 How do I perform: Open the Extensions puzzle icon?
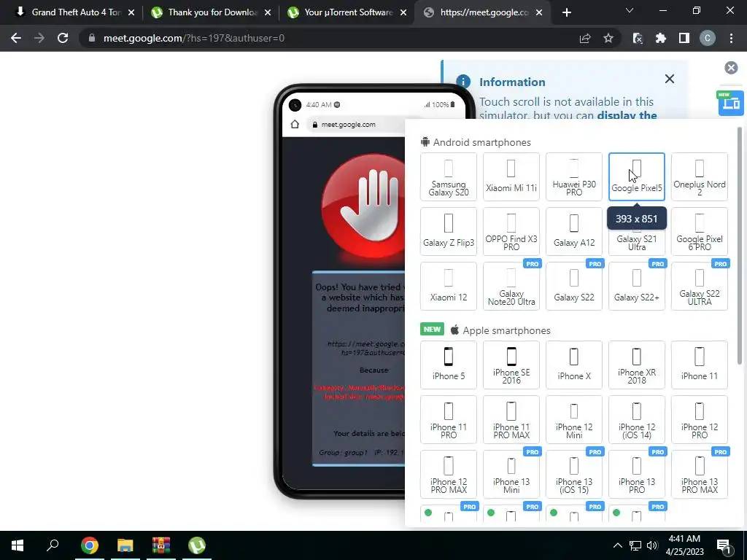(661, 38)
